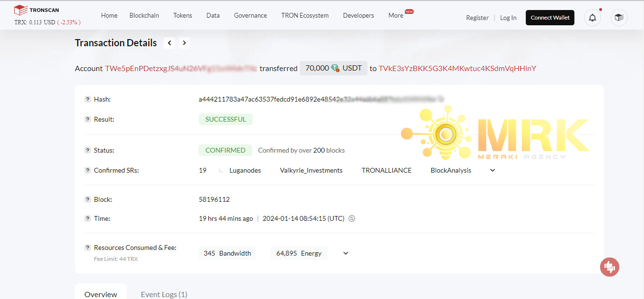This screenshot has width=644, height=299.
Task: Click the CONFIRMED status badge
Action: click(225, 150)
